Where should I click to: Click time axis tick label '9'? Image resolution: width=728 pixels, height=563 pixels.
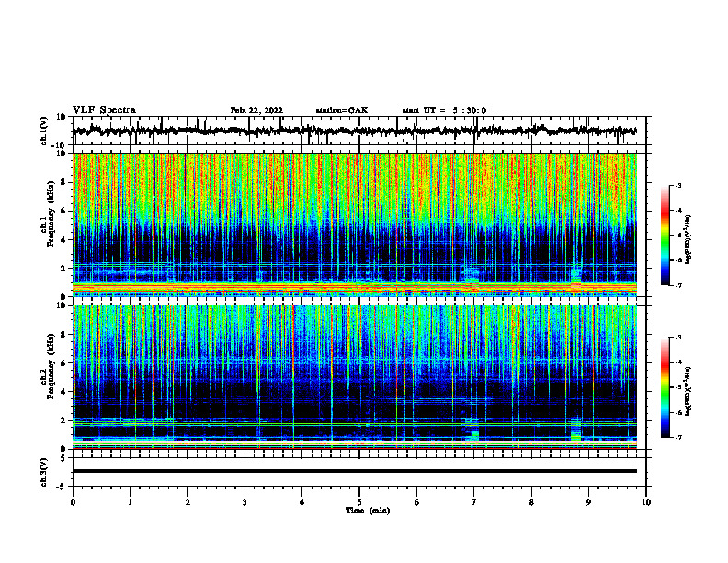click(588, 502)
